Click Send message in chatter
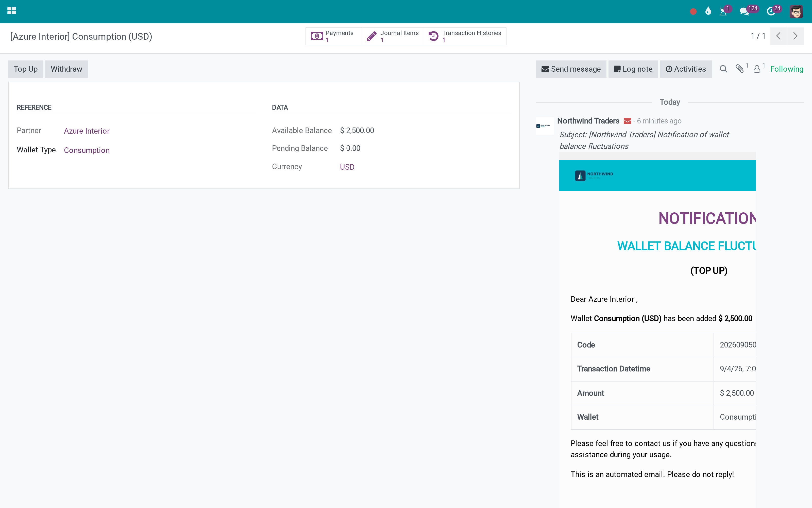Image resolution: width=812 pixels, height=508 pixels. (x=571, y=69)
